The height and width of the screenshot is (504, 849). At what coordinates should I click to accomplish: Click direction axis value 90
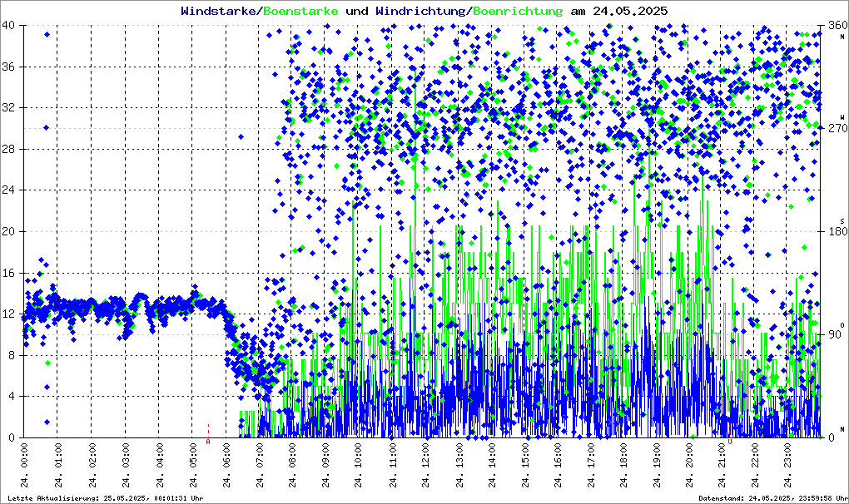834,334
